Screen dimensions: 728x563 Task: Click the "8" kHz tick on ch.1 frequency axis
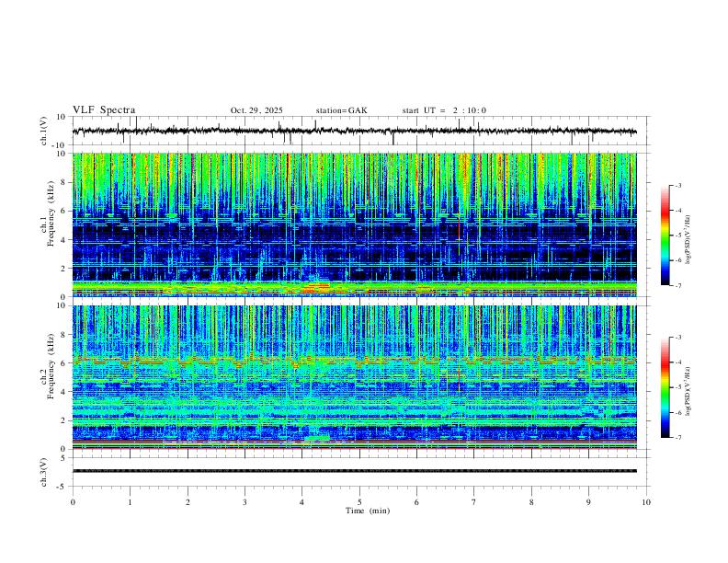click(64, 182)
